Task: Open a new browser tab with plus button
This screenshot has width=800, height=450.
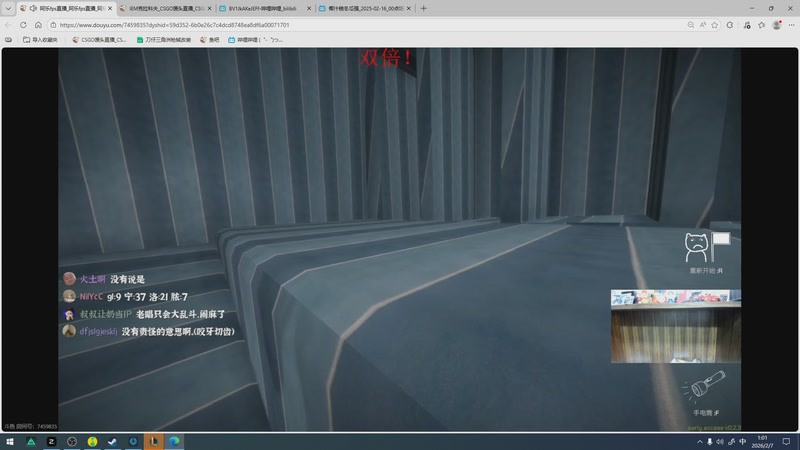Action: 423,8
